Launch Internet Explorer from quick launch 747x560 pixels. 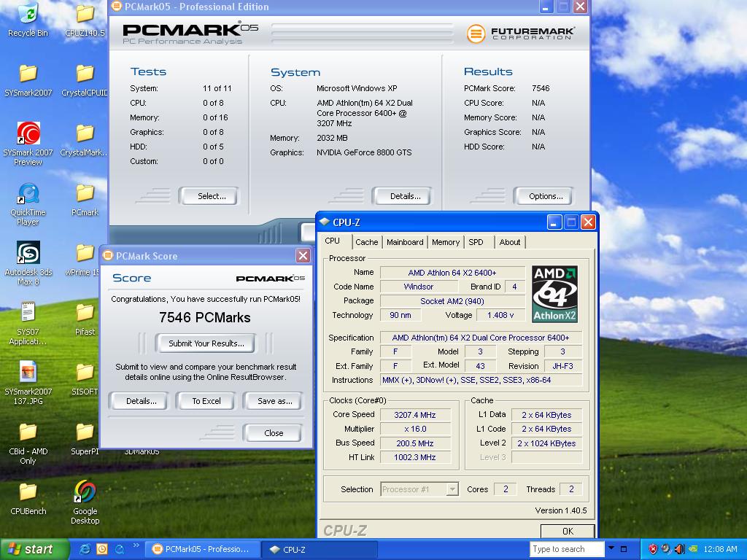coord(85,549)
